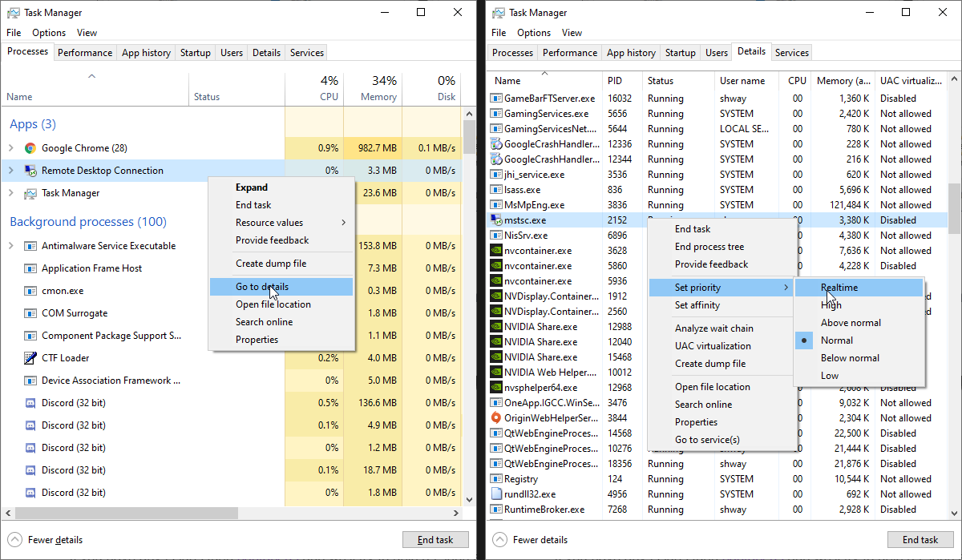Click the OriginWebHelperService orange icon
The width and height of the screenshot is (962, 560).
coord(496,418)
